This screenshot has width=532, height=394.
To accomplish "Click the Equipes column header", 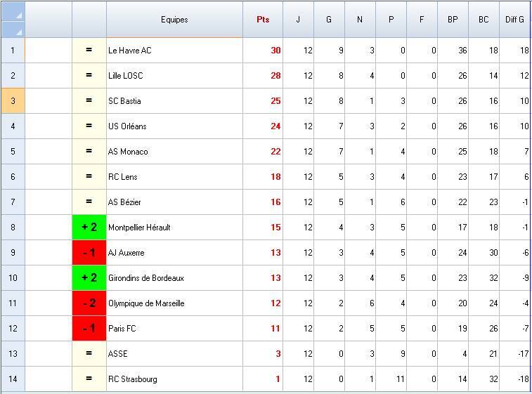I will (174, 20).
